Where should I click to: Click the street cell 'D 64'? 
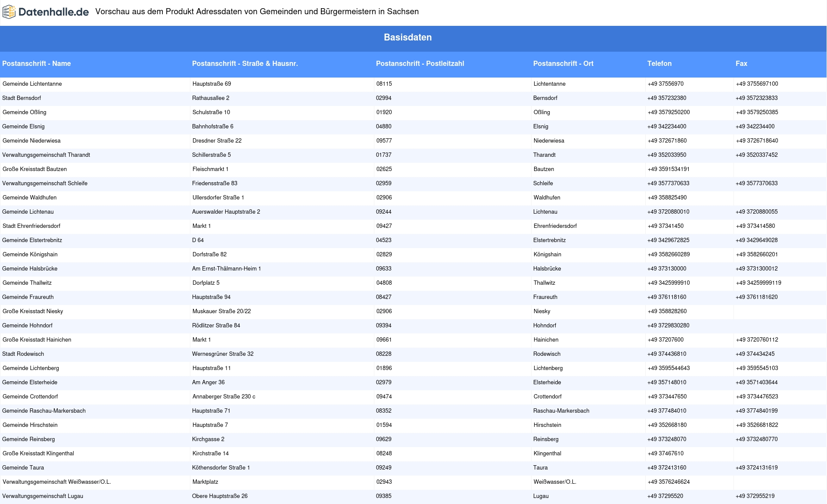pos(198,240)
